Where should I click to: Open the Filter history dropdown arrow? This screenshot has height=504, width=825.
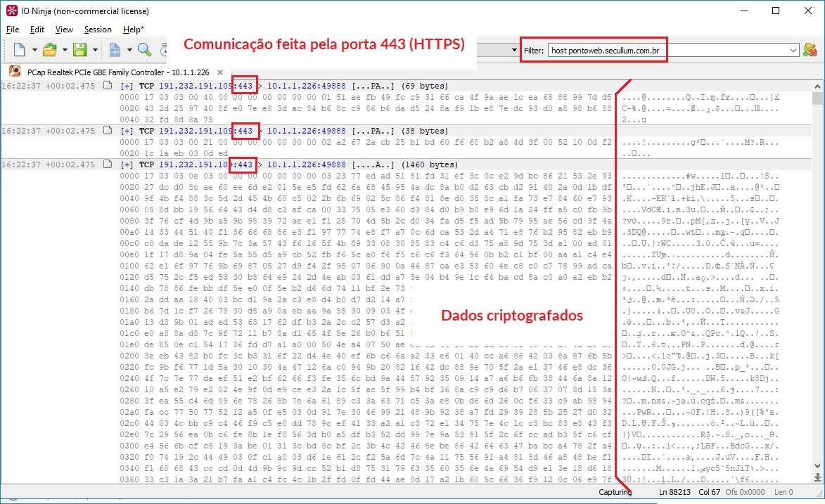(794, 51)
